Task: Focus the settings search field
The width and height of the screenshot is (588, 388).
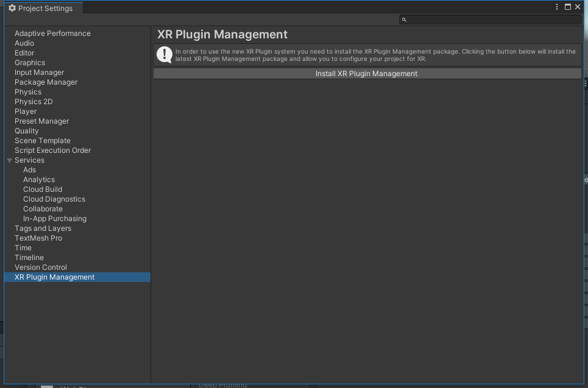Action: pyautogui.click(x=491, y=19)
